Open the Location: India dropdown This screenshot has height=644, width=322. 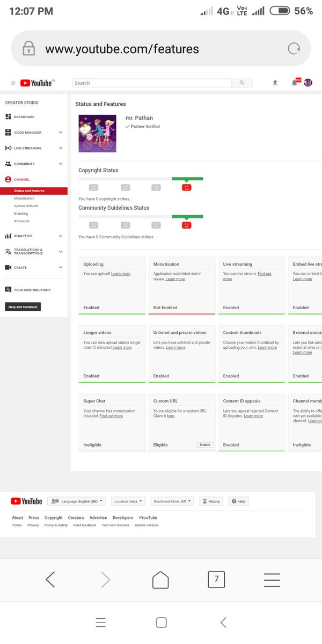point(128,501)
